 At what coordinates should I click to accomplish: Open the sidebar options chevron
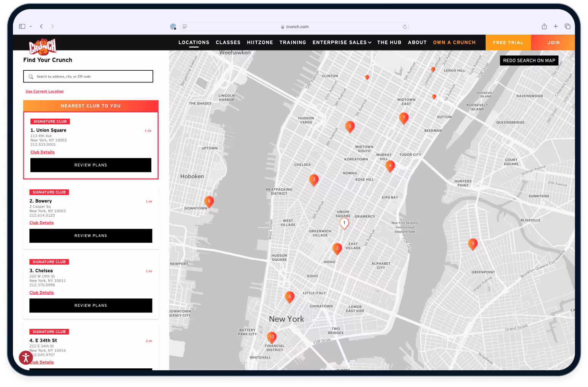[x=31, y=26]
